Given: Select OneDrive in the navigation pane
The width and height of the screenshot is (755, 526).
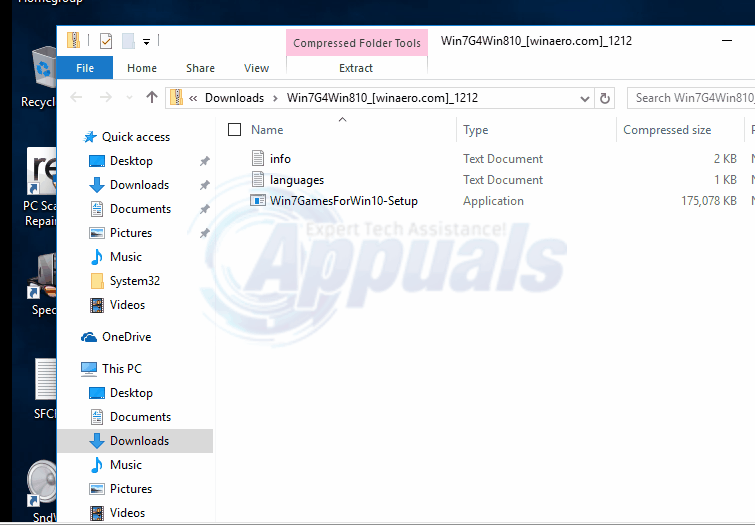Looking at the screenshot, I should coord(126,337).
